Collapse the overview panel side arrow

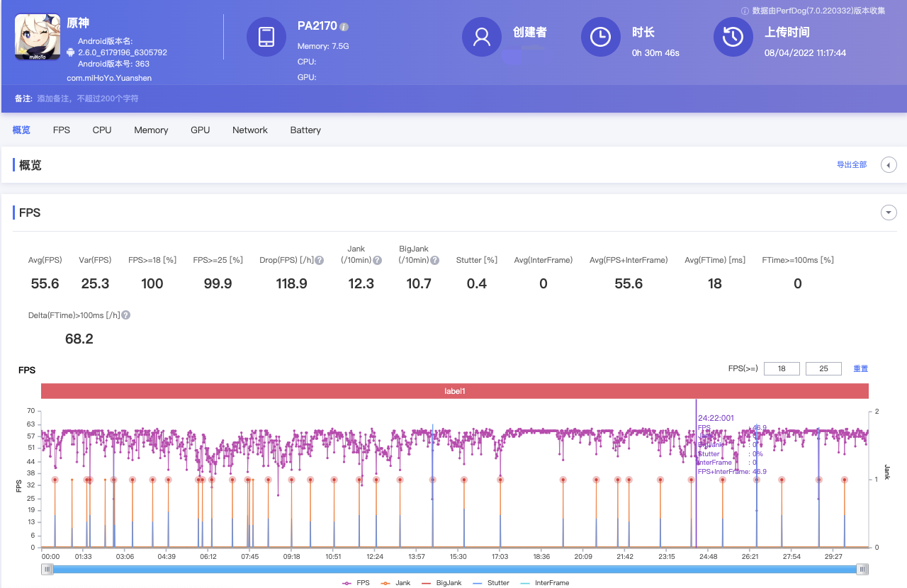[889, 165]
